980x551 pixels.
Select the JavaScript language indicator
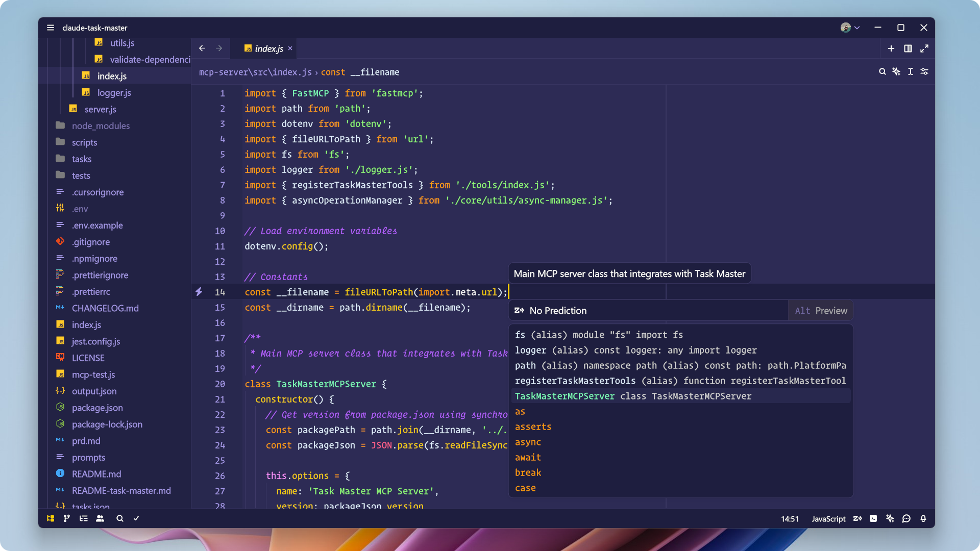[x=828, y=519]
